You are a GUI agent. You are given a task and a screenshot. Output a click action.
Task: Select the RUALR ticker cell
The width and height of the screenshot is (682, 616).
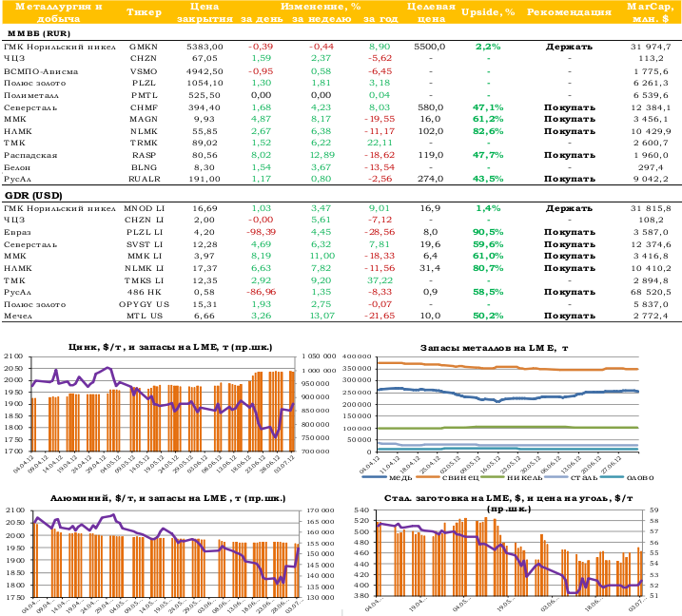144,179
